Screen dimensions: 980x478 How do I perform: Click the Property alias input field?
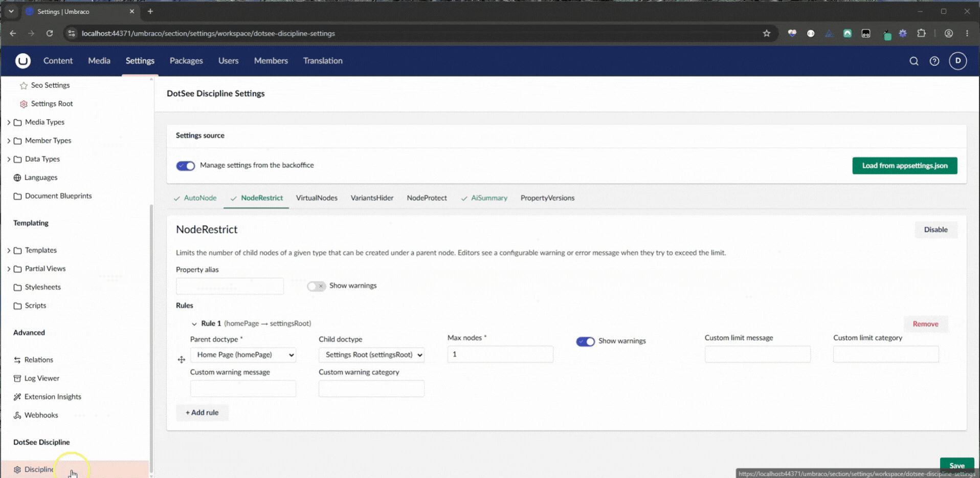[x=230, y=286]
